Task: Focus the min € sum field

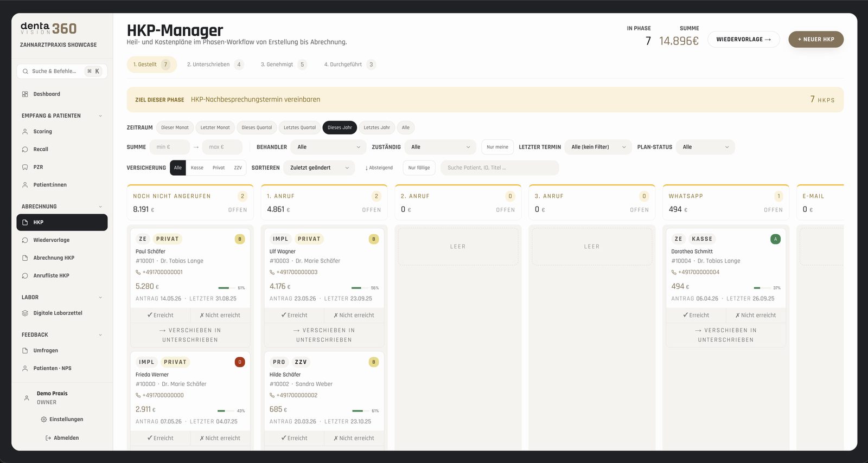Action: pos(170,147)
